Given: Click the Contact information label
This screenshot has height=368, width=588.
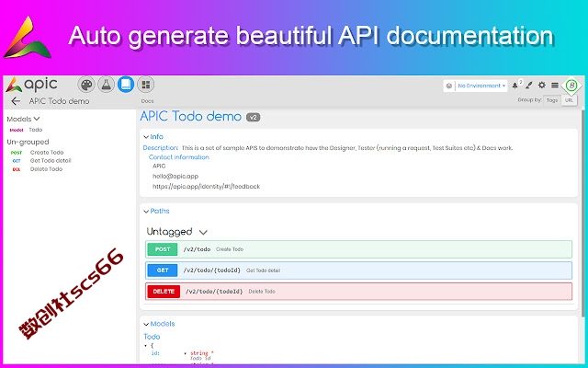Looking at the screenshot, I should tap(179, 157).
